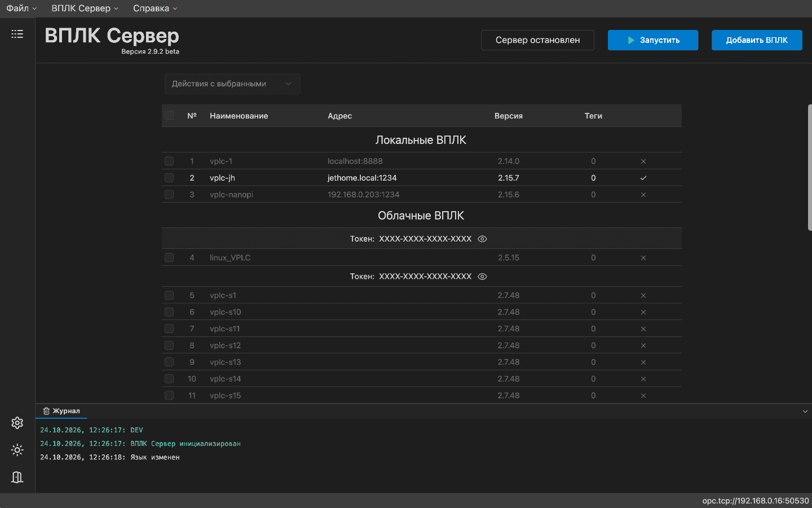Toggle the select-all checkbox in table header
812x508 pixels.
[169, 116]
